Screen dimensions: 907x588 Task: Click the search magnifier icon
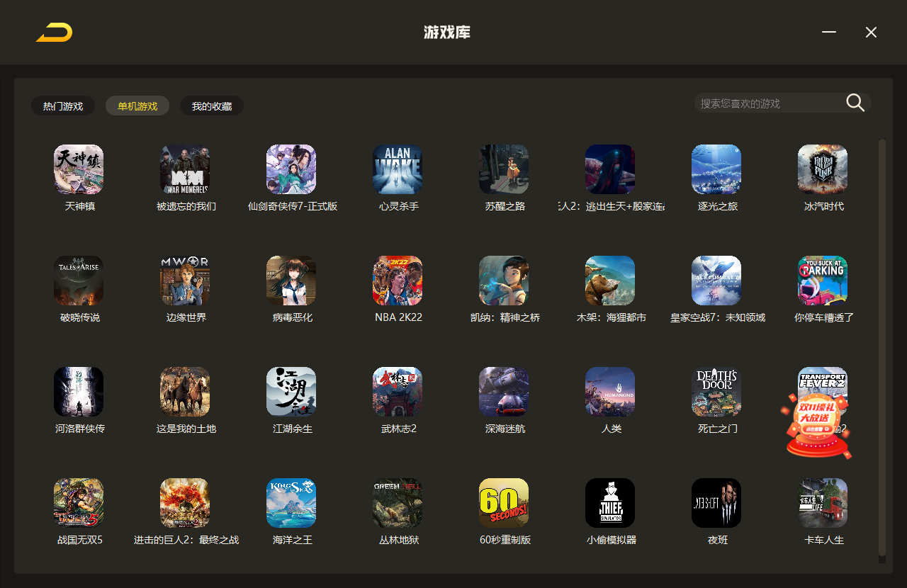click(855, 103)
